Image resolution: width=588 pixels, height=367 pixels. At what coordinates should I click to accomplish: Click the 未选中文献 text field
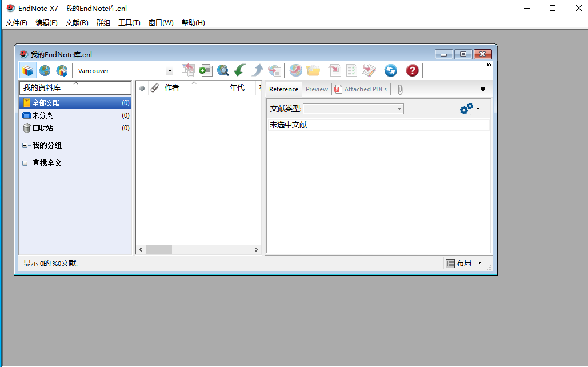tap(379, 125)
